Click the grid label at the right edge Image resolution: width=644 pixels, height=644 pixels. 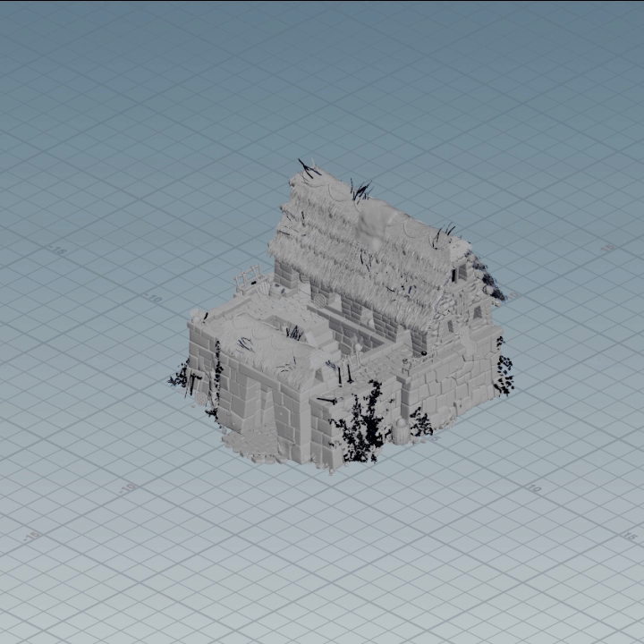[x=608, y=249]
